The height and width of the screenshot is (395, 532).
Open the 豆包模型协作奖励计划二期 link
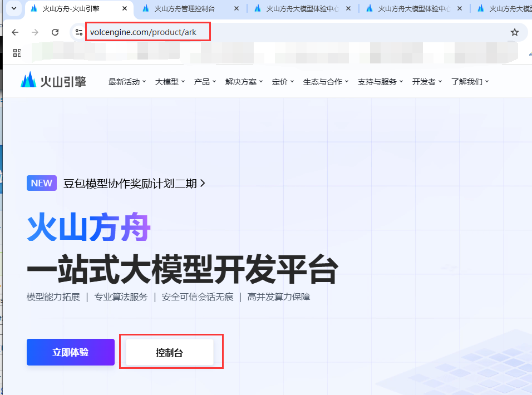pos(134,184)
